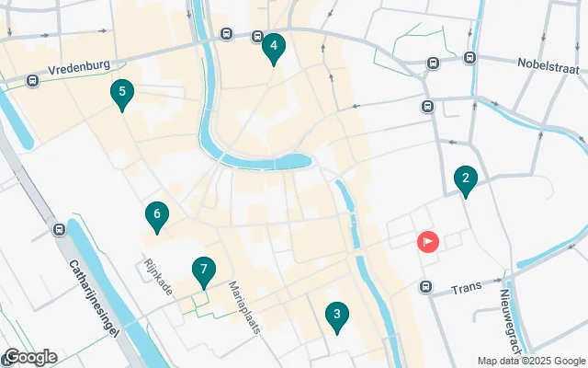Open location pin number 3
The height and width of the screenshot is (368, 588).
pos(337,317)
